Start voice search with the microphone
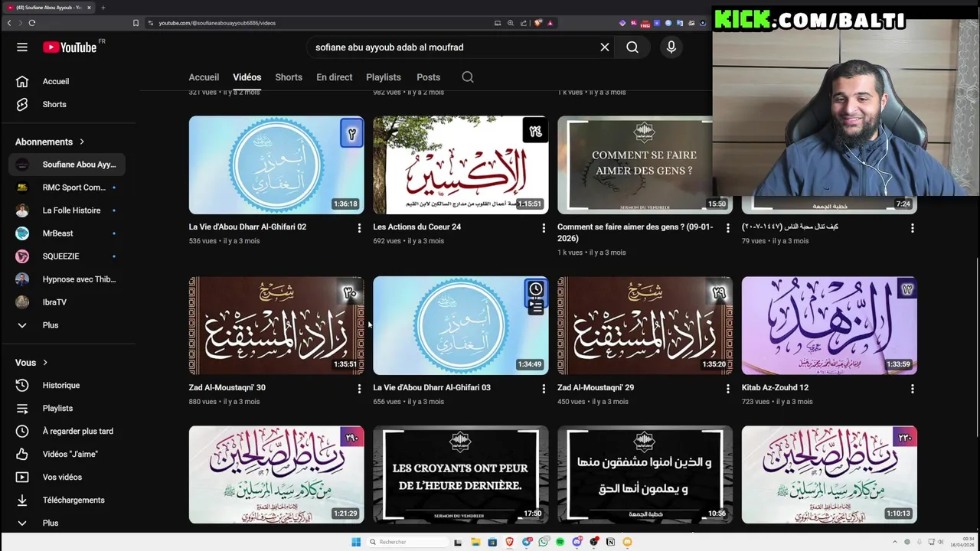 tap(671, 47)
